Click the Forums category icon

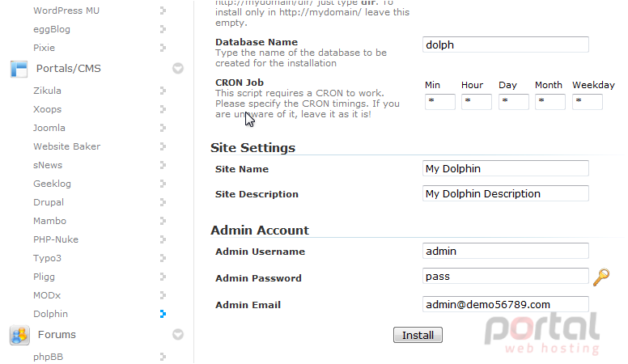[19, 335]
